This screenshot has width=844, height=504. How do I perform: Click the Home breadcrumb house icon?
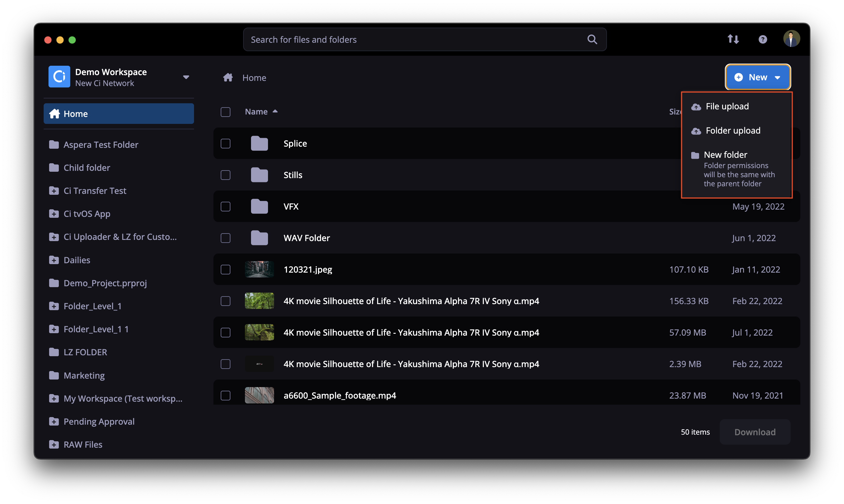click(x=228, y=78)
